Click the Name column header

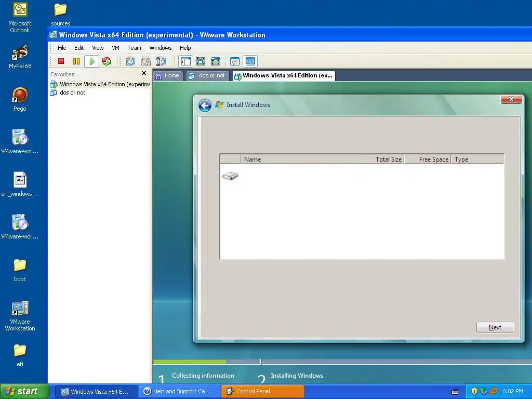click(x=299, y=159)
